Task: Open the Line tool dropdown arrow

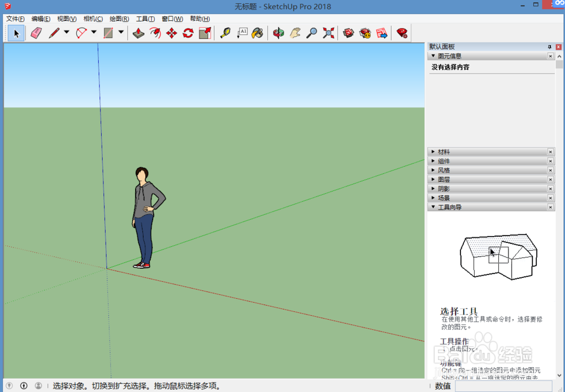Action: [x=67, y=32]
